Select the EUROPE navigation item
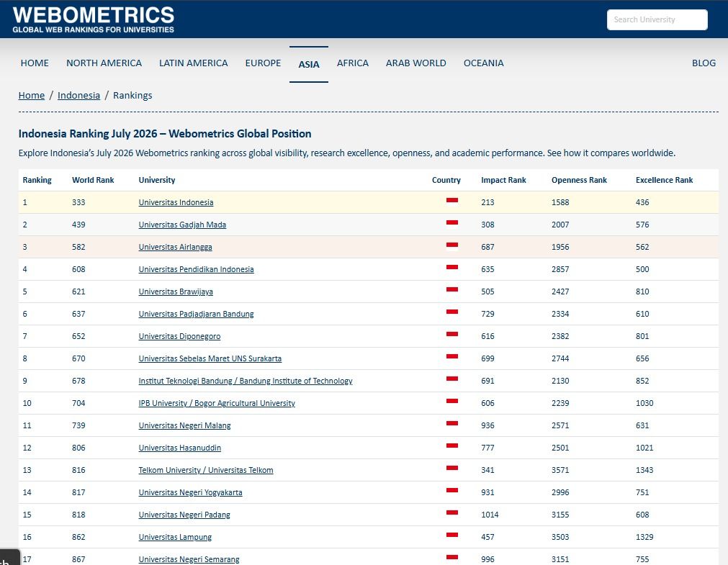 pyautogui.click(x=264, y=63)
